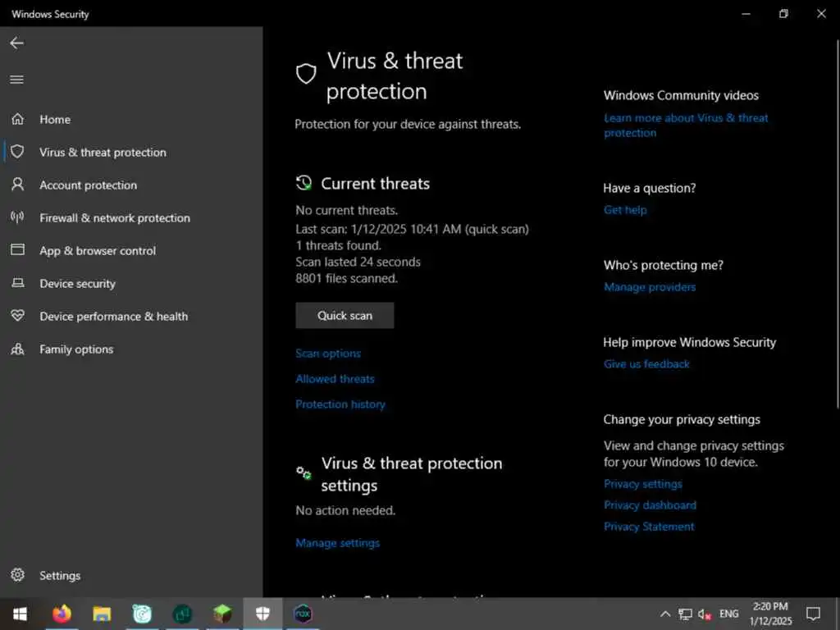Open Manage providers link
This screenshot has height=630, width=840.
coord(650,286)
